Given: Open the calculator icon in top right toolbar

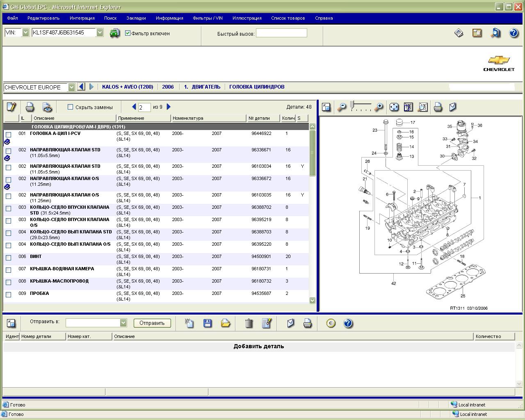Looking at the screenshot, I should (459, 33).
